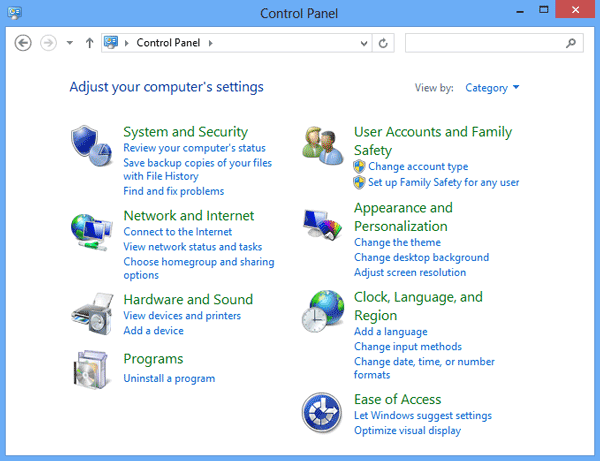The image size is (600, 461).
Task: Go up one level with the up arrow
Action: point(90,43)
